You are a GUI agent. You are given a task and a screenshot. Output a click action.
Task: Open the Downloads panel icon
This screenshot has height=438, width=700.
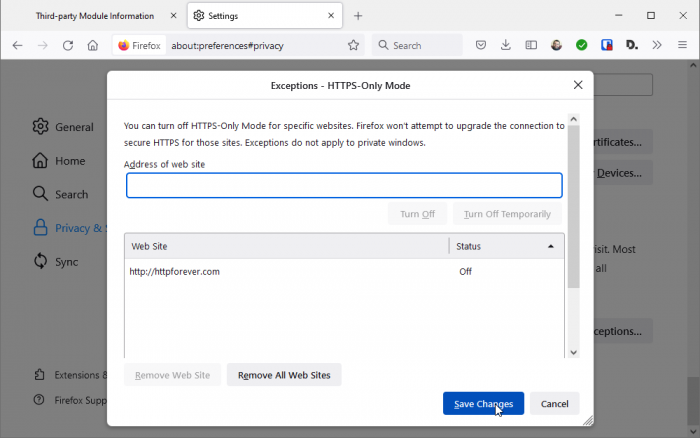pyautogui.click(x=506, y=45)
